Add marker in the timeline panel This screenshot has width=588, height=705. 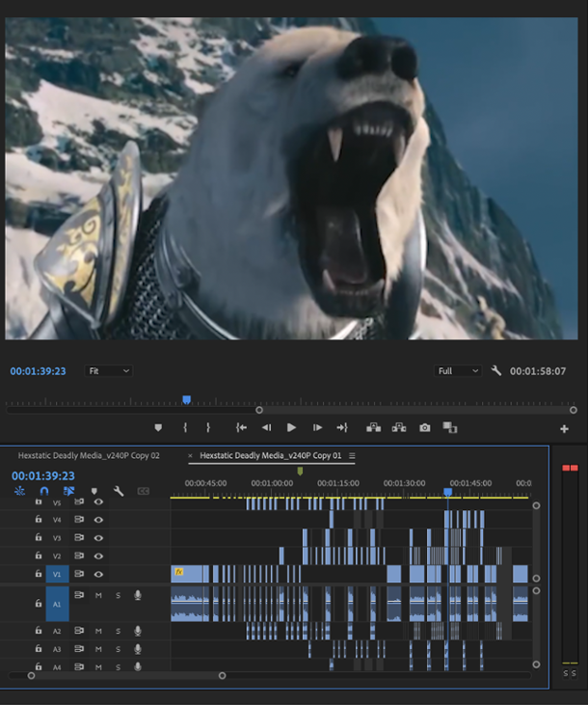[x=94, y=491]
